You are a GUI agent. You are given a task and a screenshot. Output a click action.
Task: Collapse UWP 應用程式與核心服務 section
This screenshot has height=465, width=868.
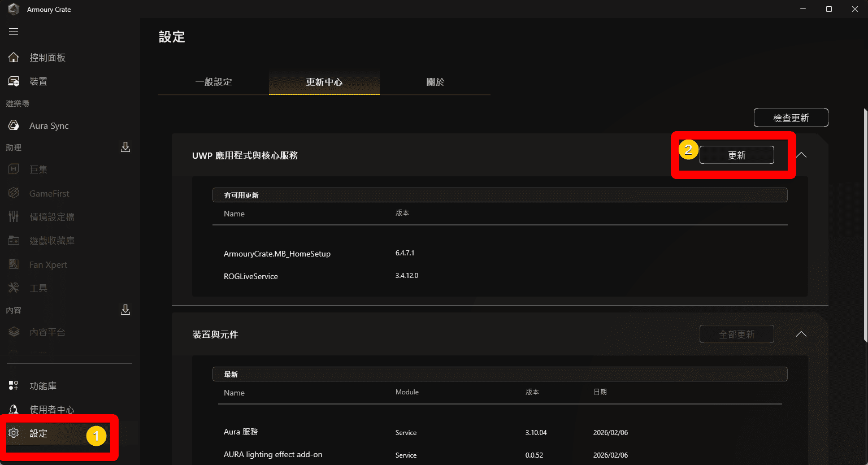click(801, 155)
